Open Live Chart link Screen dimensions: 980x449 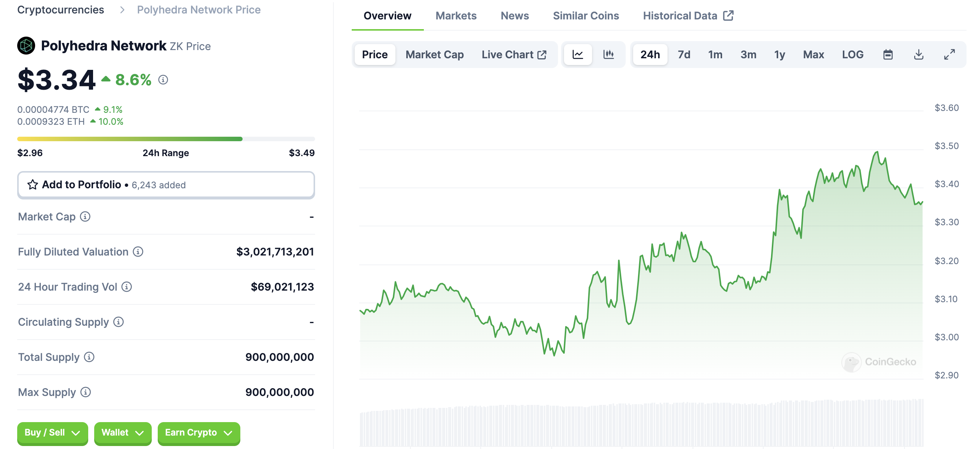point(514,55)
